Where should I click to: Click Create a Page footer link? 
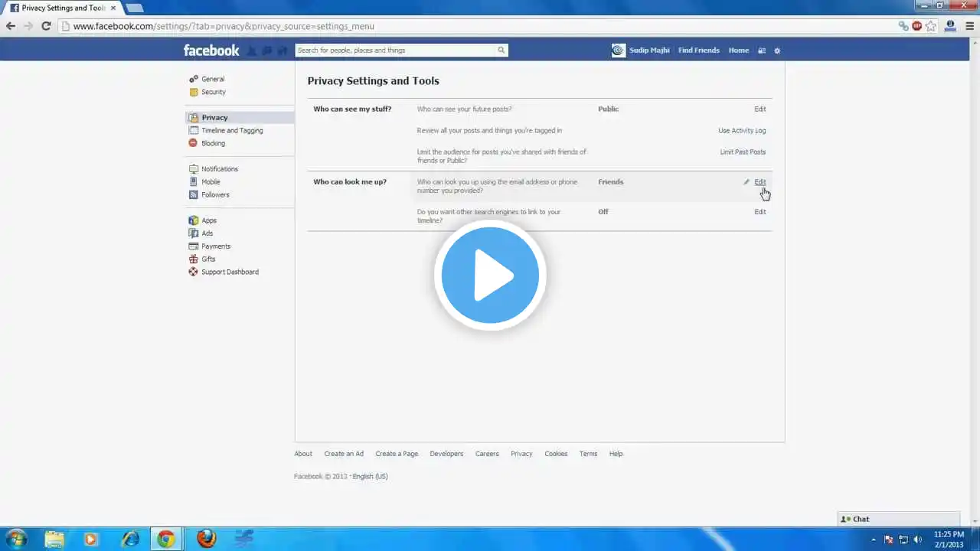tap(397, 454)
